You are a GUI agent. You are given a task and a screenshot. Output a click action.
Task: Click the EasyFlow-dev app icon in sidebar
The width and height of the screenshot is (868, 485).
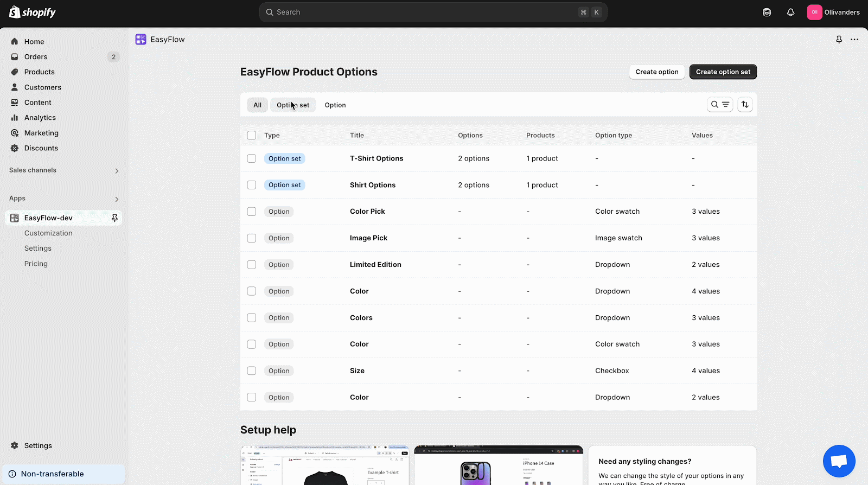[x=15, y=218]
